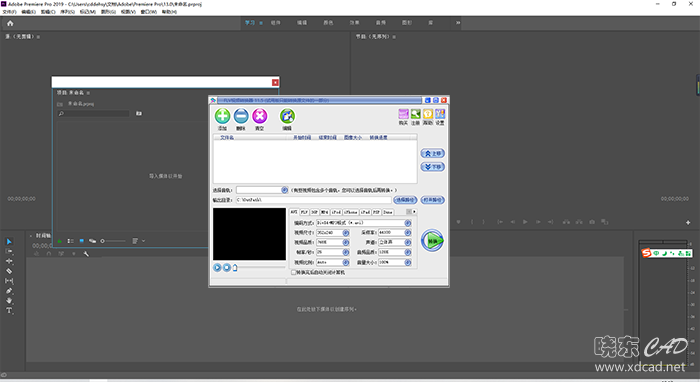Play the preview in the converter

click(217, 267)
